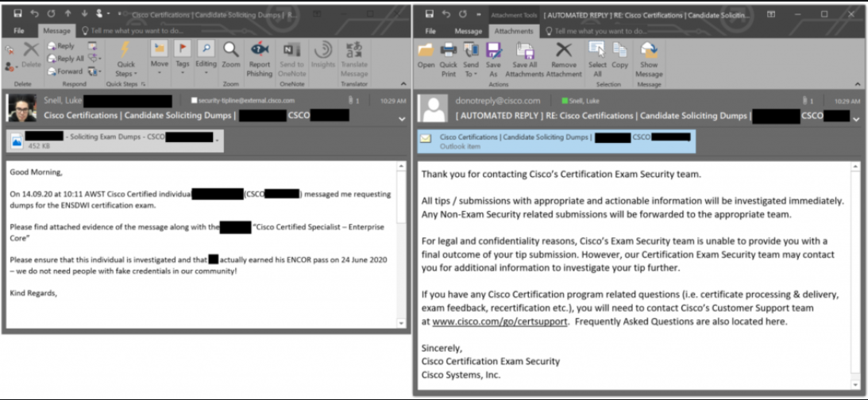The image size is (868, 400).
Task: Click the Save All Attachments icon
Action: pyautogui.click(x=524, y=57)
